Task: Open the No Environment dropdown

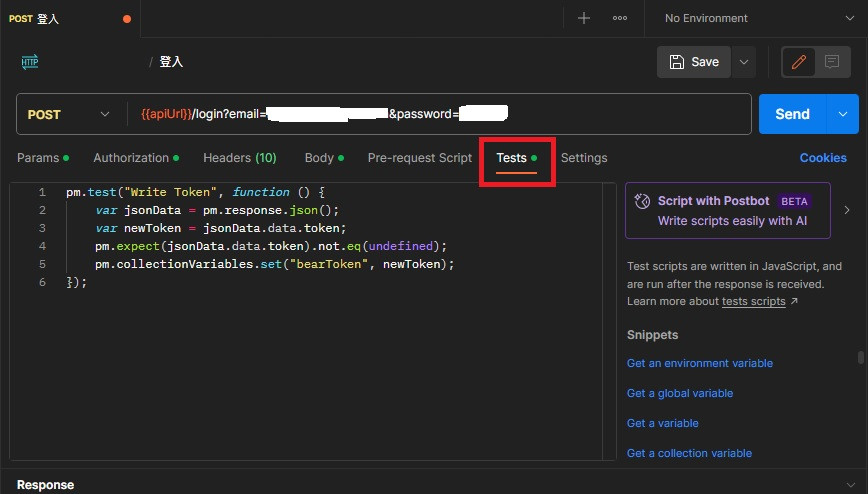Action: pyautogui.click(x=760, y=18)
